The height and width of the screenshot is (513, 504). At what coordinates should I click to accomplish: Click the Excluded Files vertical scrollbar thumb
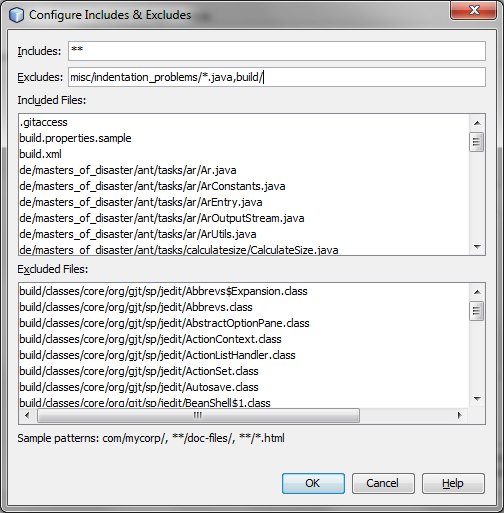coord(477,311)
